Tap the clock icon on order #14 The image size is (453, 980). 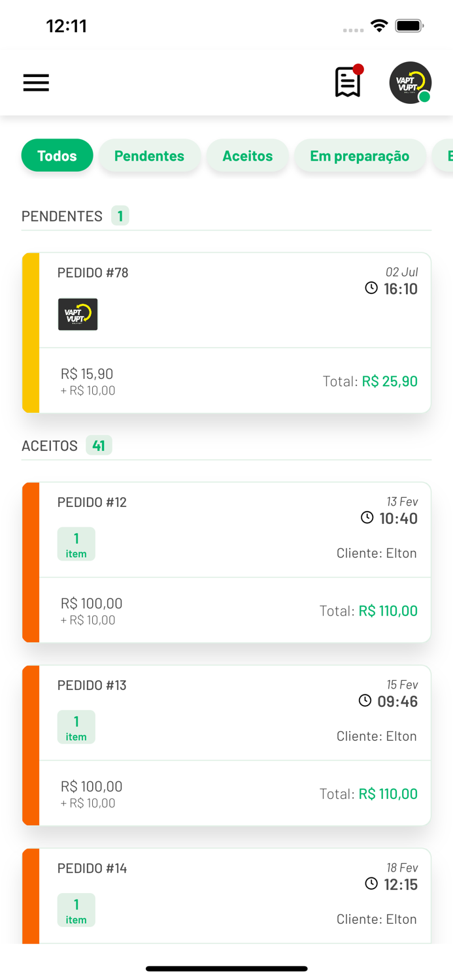(x=371, y=883)
